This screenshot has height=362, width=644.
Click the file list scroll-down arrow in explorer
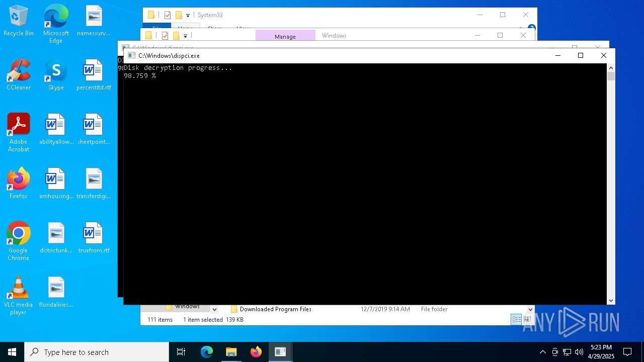[x=530, y=309]
